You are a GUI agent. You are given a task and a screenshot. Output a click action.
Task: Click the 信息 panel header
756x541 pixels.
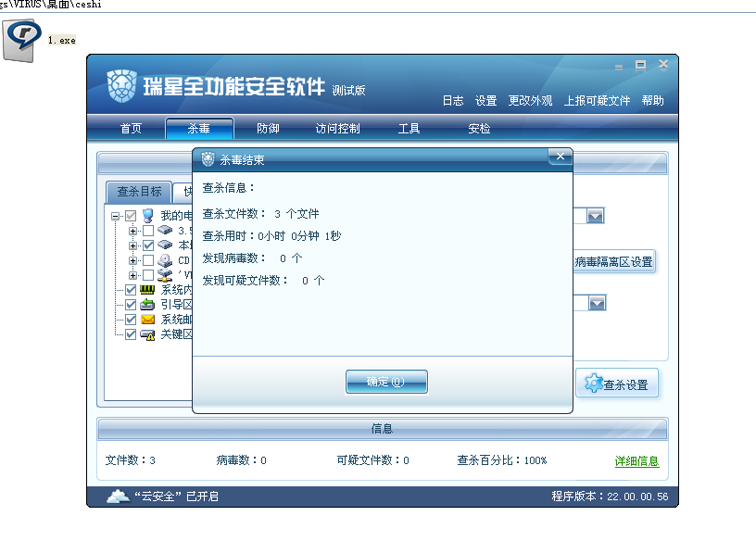pos(383,429)
